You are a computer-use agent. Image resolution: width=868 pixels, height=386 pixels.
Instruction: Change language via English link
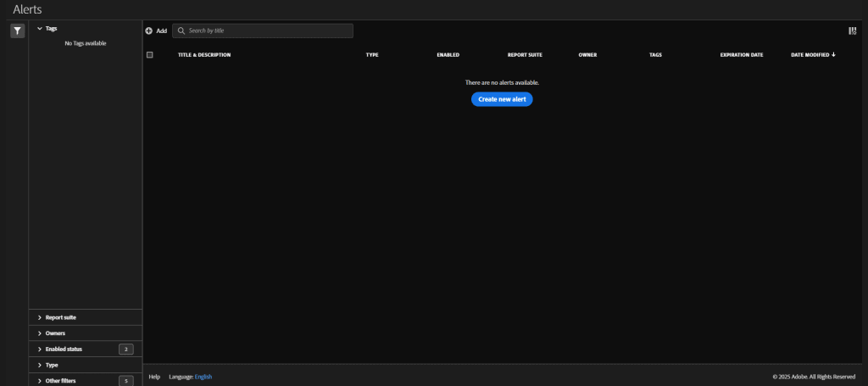pyautogui.click(x=203, y=377)
